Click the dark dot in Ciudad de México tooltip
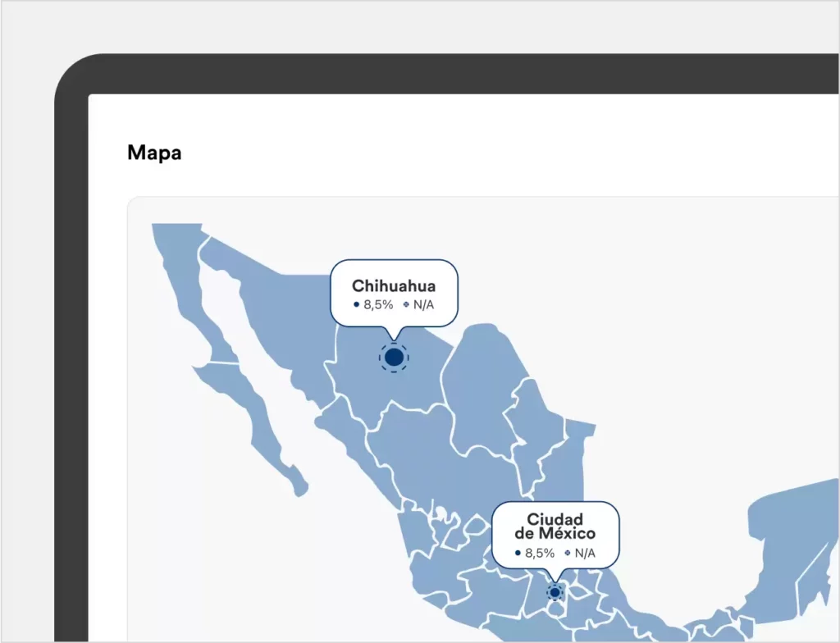The image size is (840, 643). pos(518,553)
